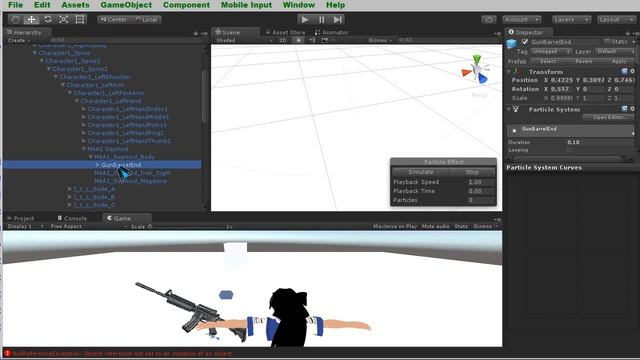Viewport: 640px width, 360px height.
Task: Click Open Editor button
Action: click(609, 117)
